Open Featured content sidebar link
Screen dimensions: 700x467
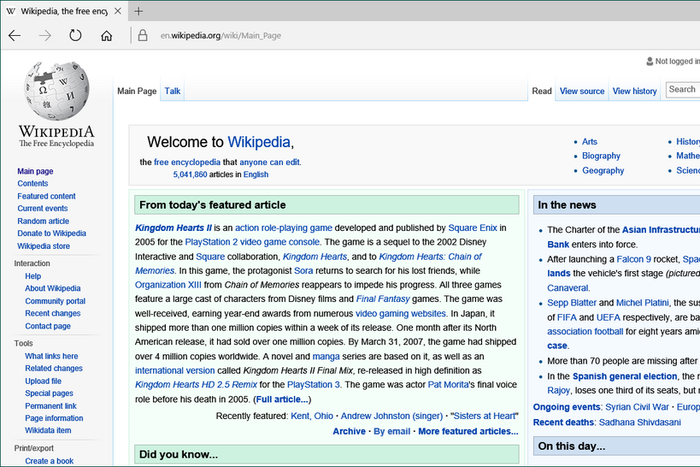pos(46,196)
